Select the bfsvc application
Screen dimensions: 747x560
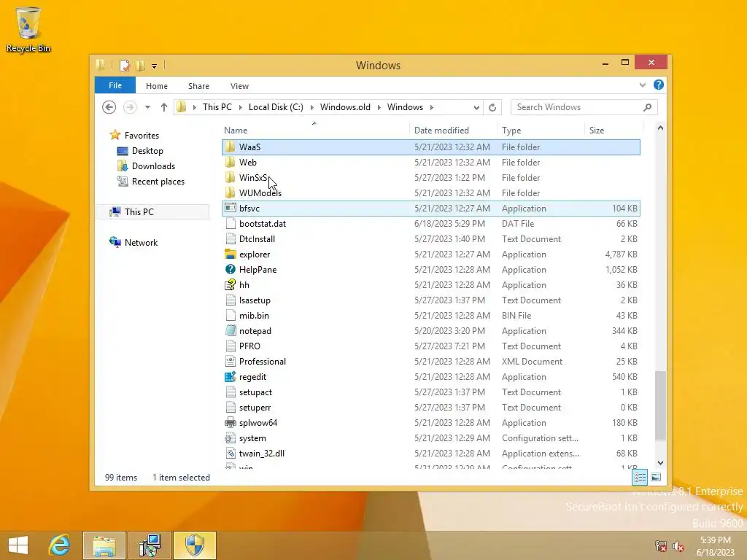point(430,208)
